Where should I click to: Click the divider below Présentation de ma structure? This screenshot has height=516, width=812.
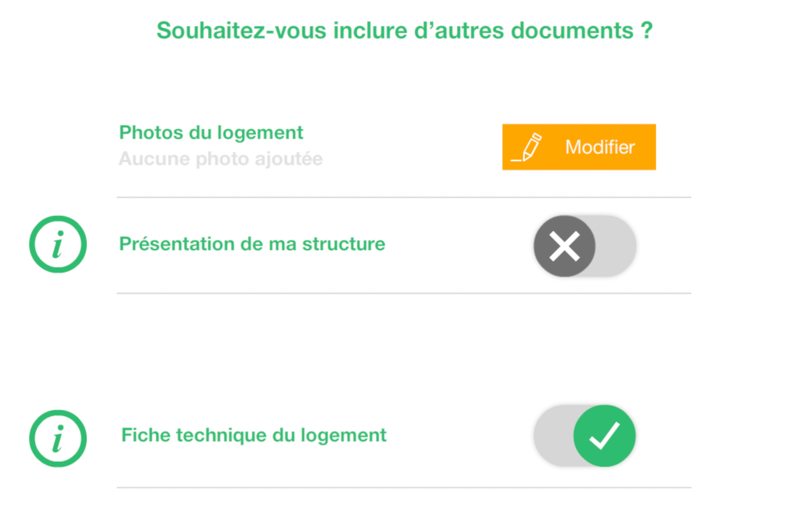click(404, 293)
